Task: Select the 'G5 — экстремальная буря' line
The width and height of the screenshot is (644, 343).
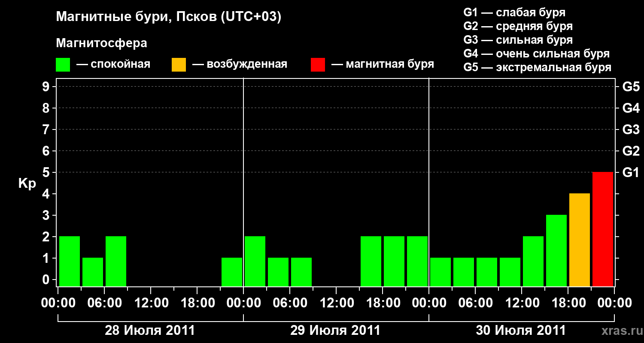Action: [x=538, y=67]
